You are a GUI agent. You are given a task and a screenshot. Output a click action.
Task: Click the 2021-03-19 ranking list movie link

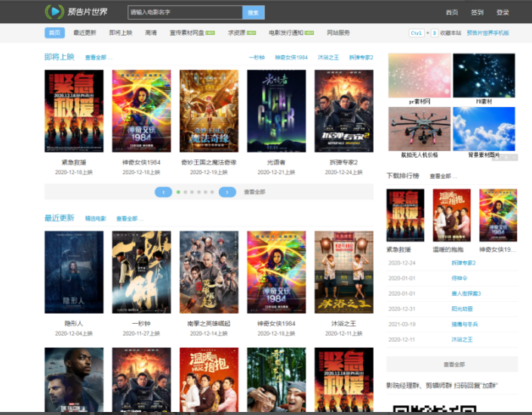(x=465, y=324)
